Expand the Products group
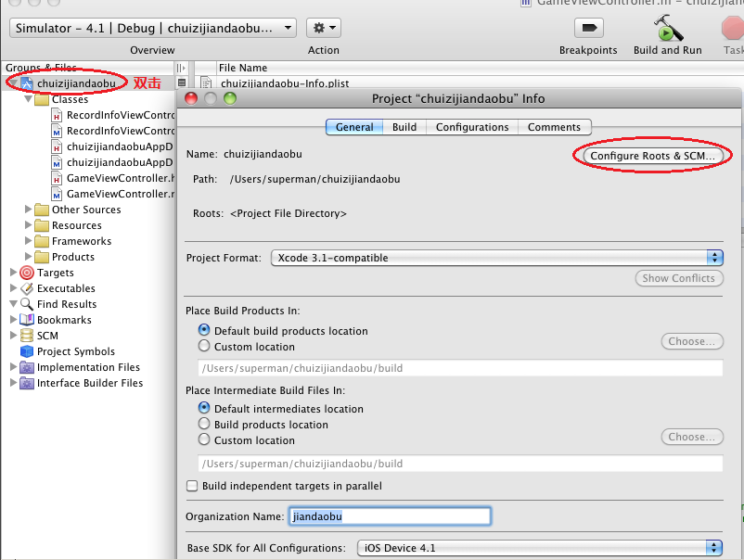744x560 pixels. click(28, 257)
